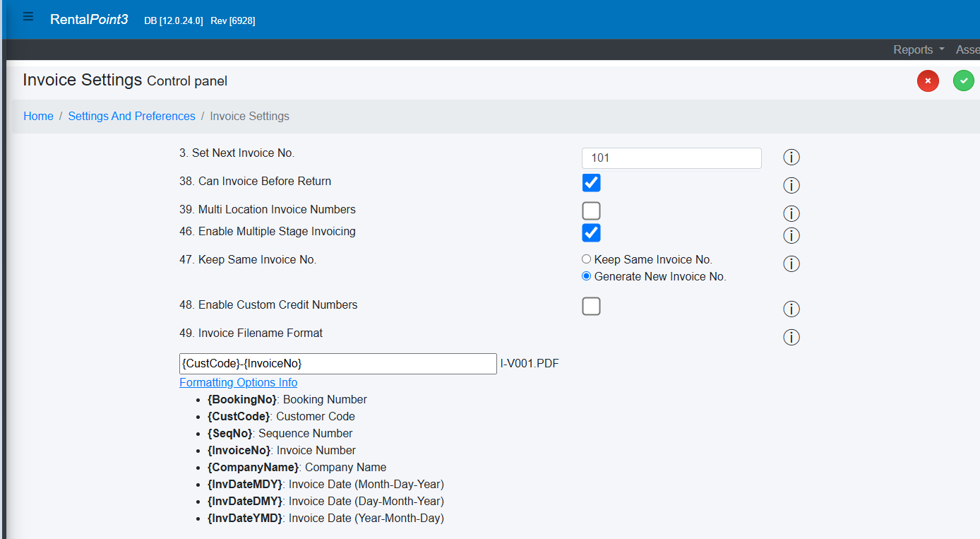Show info for Can Invoice Before Return
Screen dimensions: 980x539
tap(791, 186)
